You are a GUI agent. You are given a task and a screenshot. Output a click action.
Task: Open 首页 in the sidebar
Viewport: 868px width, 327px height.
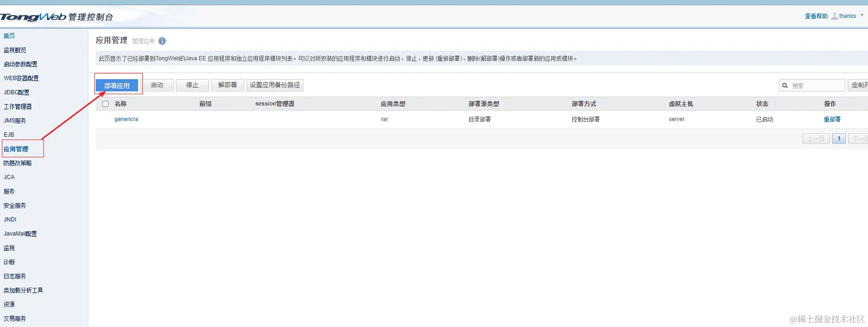tap(9, 36)
